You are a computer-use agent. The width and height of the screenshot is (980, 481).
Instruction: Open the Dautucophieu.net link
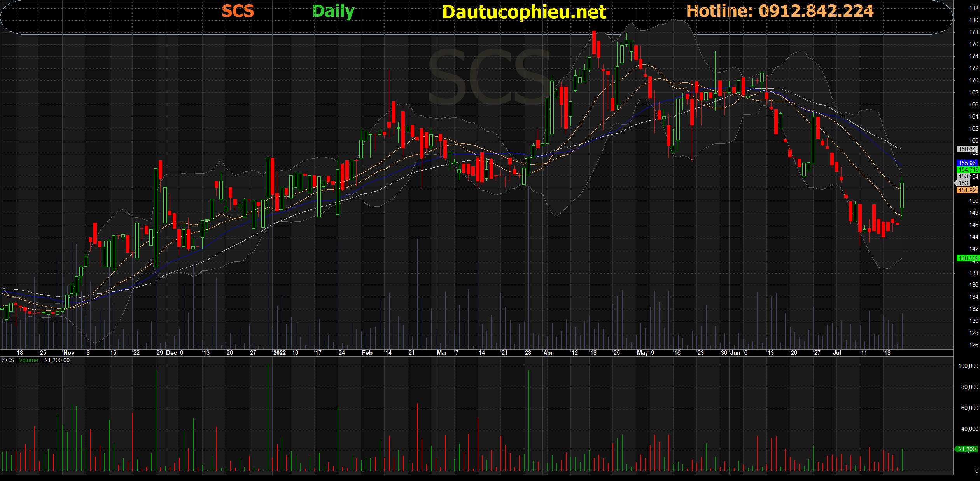(x=524, y=12)
